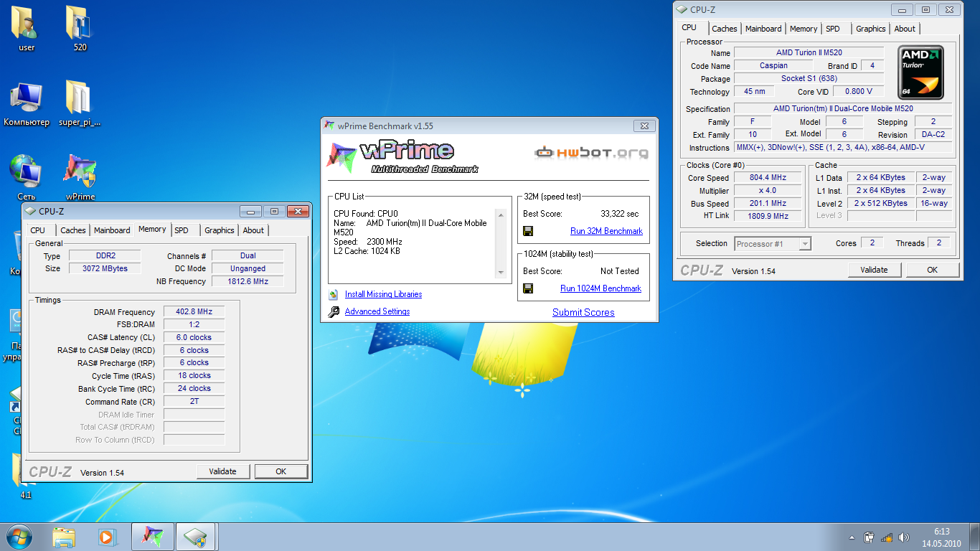Screen dimensions: 980x551
Task: Select the wPrime taskbar button
Action: tap(152, 537)
